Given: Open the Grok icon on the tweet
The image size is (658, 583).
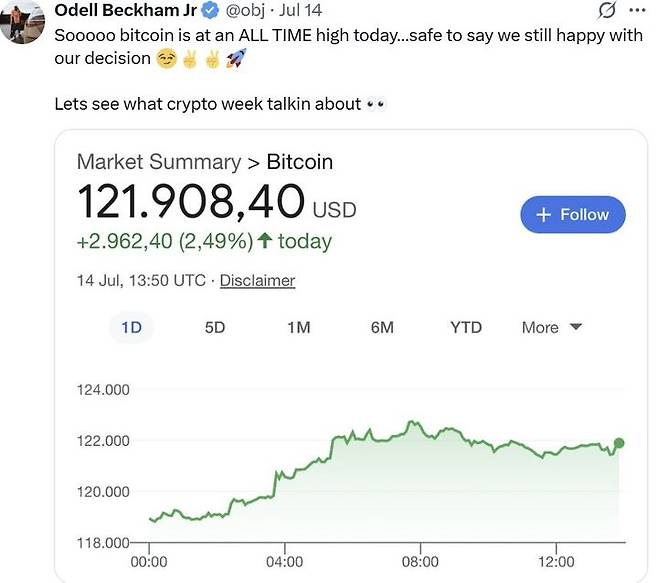Looking at the screenshot, I should click(606, 11).
